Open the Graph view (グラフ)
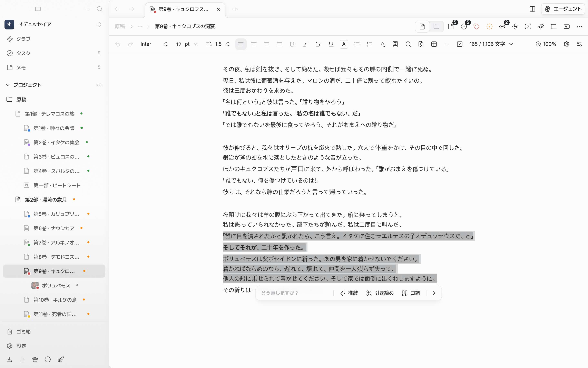Viewport: 588px width, 368px height. pos(54,39)
